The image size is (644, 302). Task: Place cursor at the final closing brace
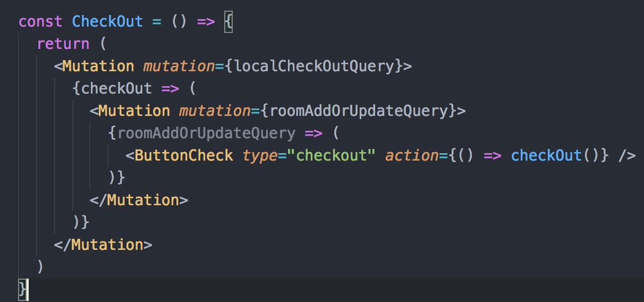click(23, 289)
